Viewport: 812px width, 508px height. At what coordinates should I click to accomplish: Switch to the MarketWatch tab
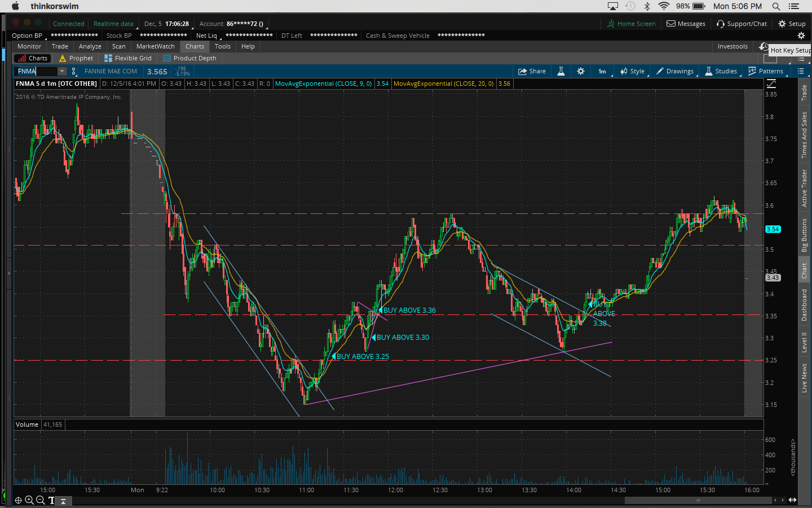click(155, 46)
